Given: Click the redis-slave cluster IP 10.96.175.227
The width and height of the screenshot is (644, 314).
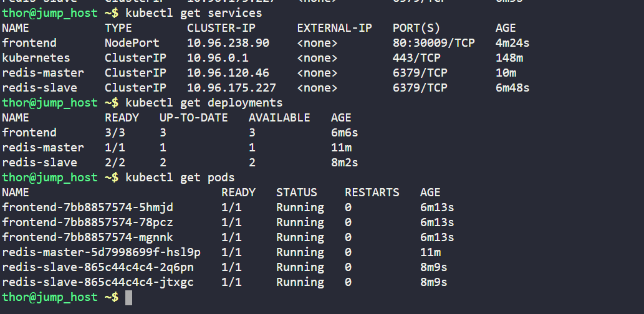Looking at the screenshot, I should point(231,88).
